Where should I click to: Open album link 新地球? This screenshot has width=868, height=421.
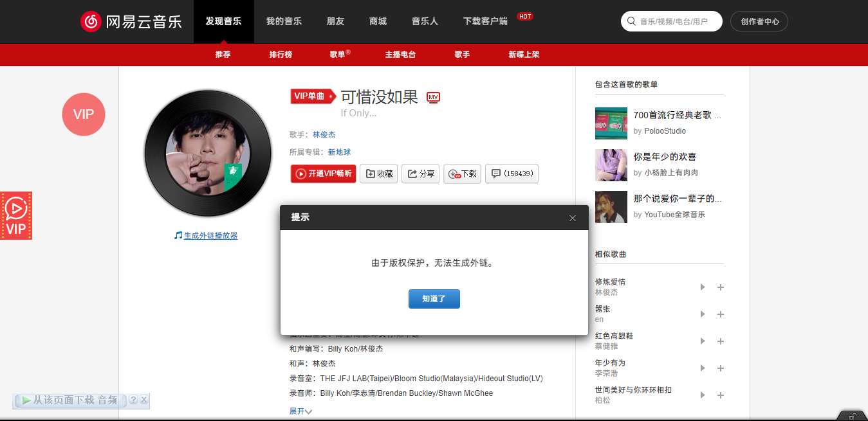[x=339, y=152]
